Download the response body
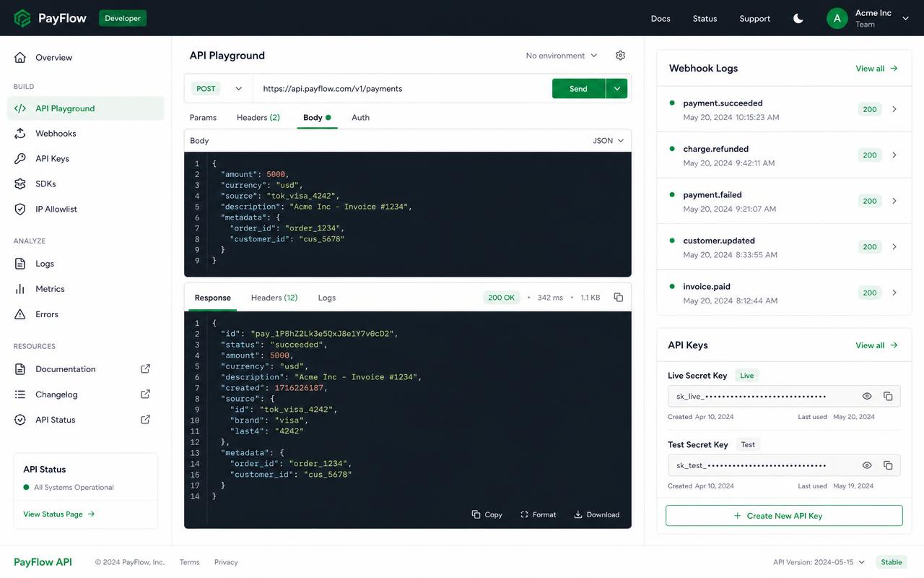The image size is (924, 578). click(596, 514)
